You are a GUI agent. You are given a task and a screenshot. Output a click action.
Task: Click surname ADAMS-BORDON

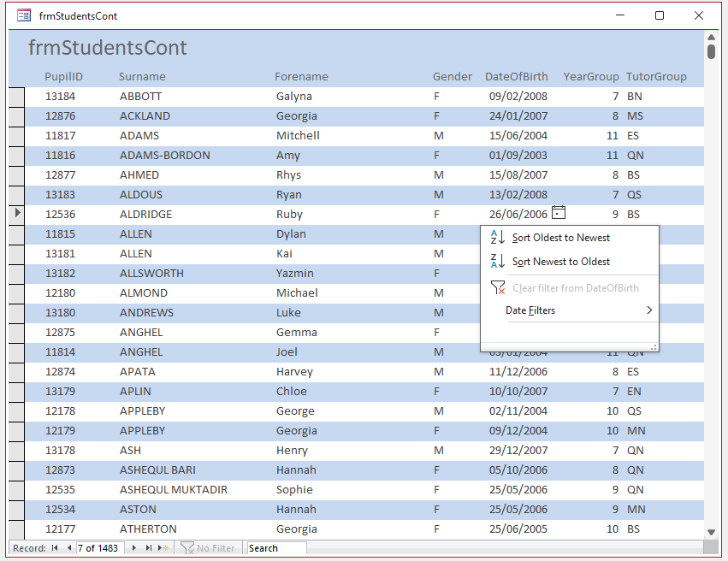(x=165, y=156)
